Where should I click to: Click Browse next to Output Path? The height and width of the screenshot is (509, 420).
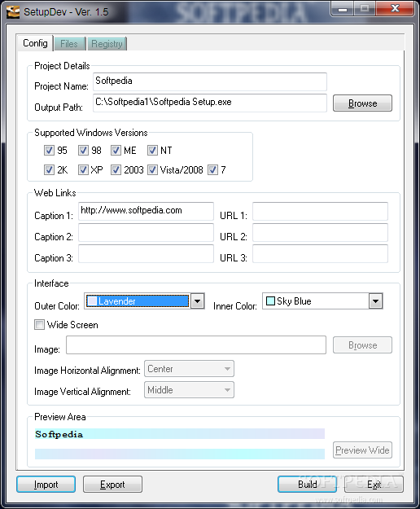point(362,103)
